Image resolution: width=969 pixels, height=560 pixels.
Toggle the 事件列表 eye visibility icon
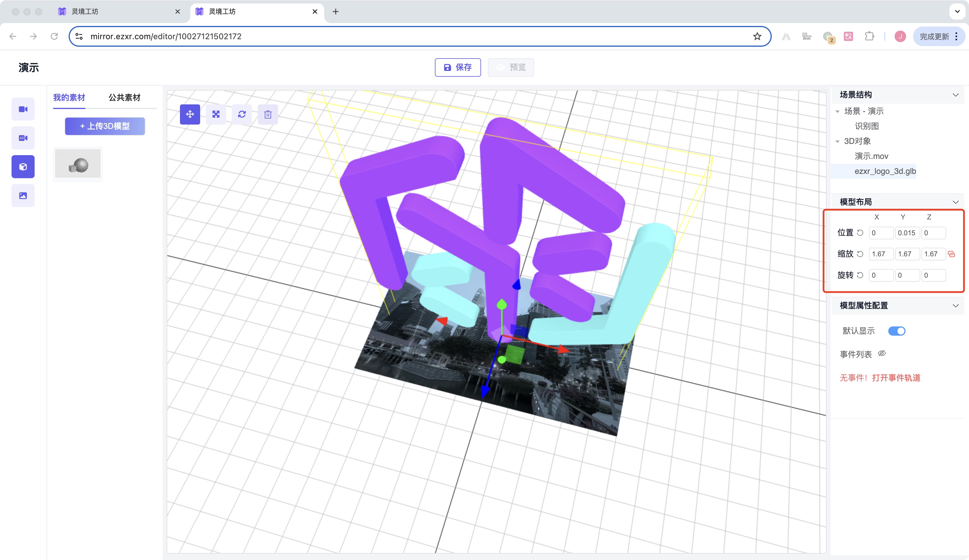(882, 354)
